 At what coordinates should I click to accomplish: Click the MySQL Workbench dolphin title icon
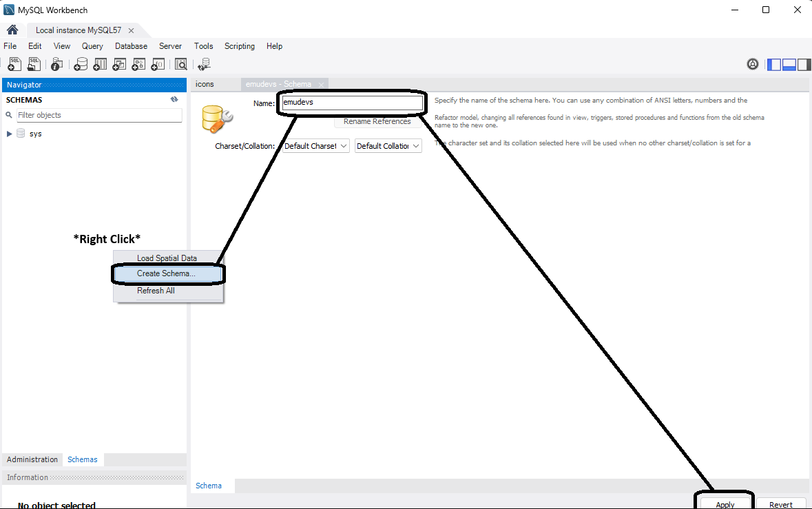[9, 10]
